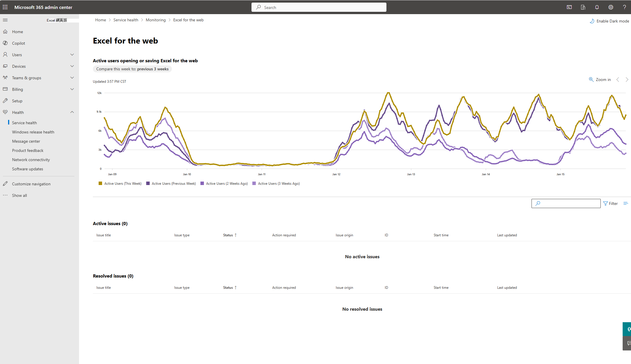The image size is (631, 364).
Task: Click ID header in Active issues
Action: point(386,235)
